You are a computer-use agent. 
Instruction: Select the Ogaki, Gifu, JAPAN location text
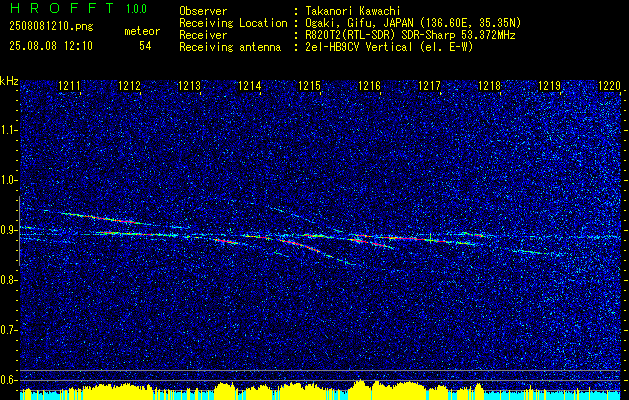(413, 23)
